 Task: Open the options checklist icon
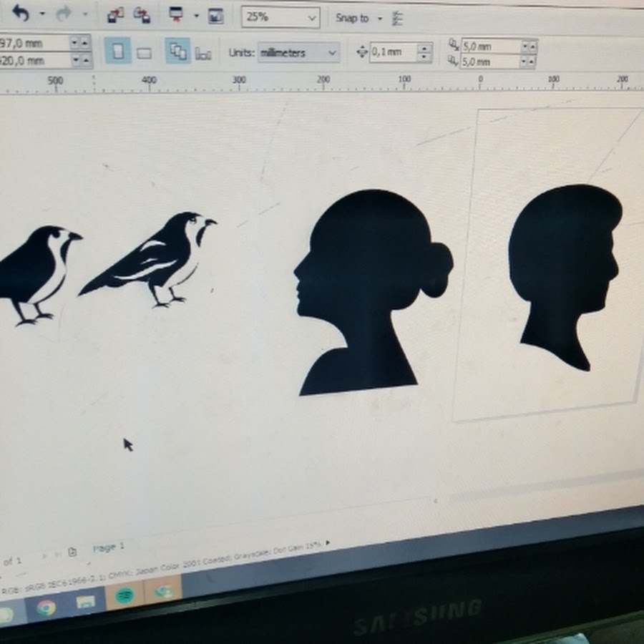pos(397,19)
